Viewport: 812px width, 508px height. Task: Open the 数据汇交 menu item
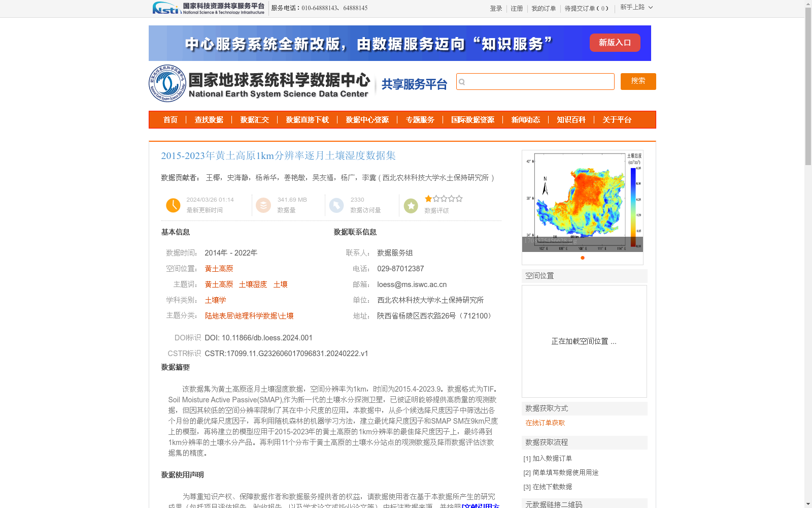pyautogui.click(x=255, y=120)
